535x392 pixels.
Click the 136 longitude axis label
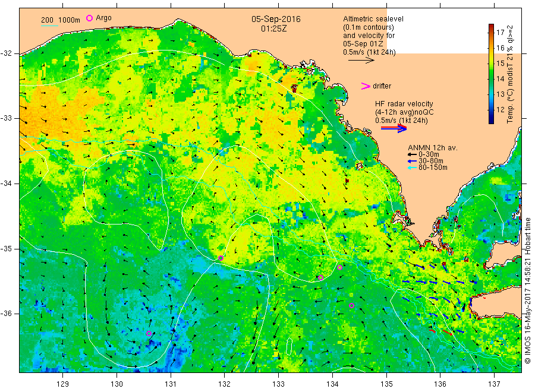(x=440, y=384)
